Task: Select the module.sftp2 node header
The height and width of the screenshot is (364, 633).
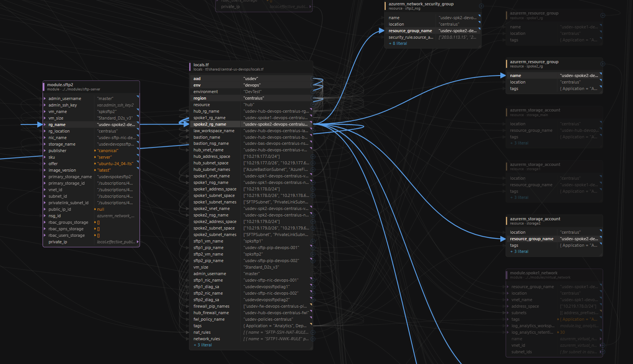Action: tap(91, 87)
